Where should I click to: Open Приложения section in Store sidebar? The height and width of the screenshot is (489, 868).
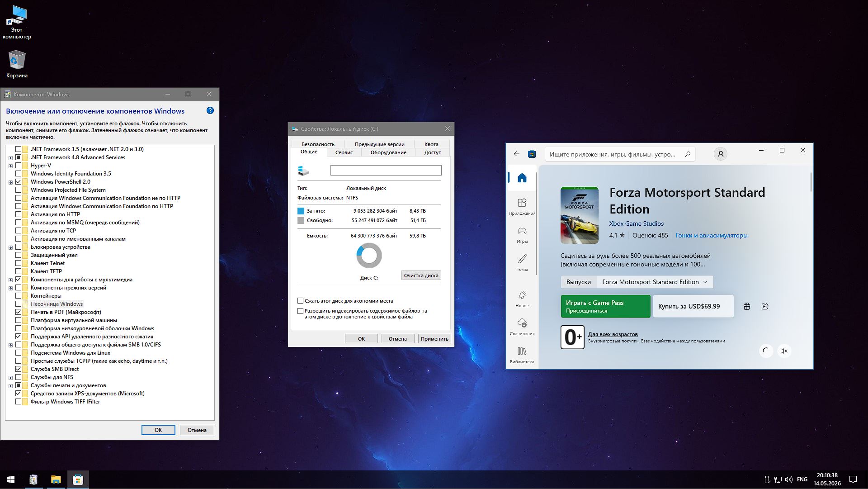pos(522,206)
